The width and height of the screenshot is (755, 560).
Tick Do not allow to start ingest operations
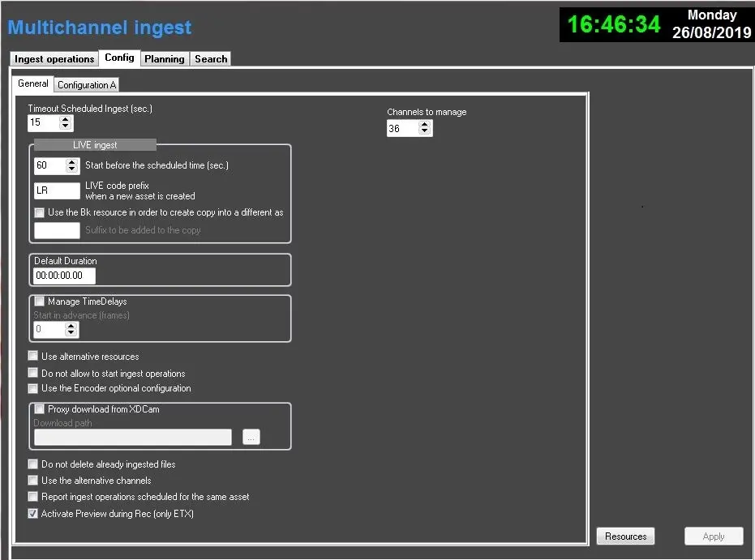point(33,374)
